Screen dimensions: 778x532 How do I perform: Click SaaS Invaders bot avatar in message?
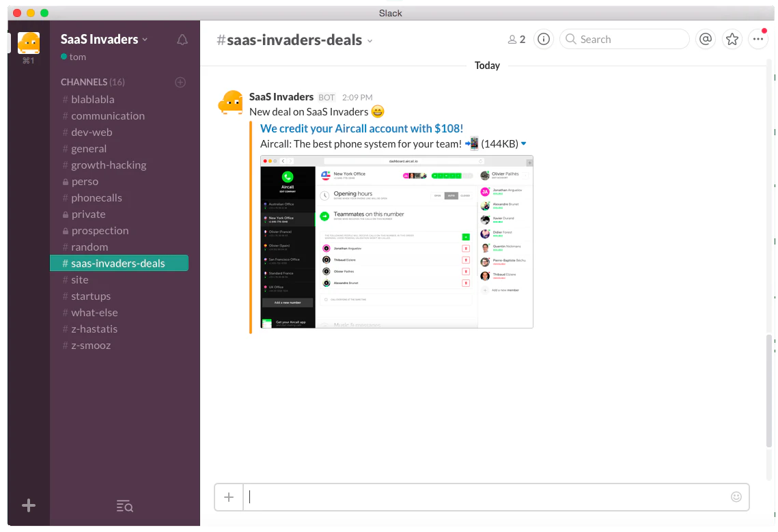[x=231, y=102]
